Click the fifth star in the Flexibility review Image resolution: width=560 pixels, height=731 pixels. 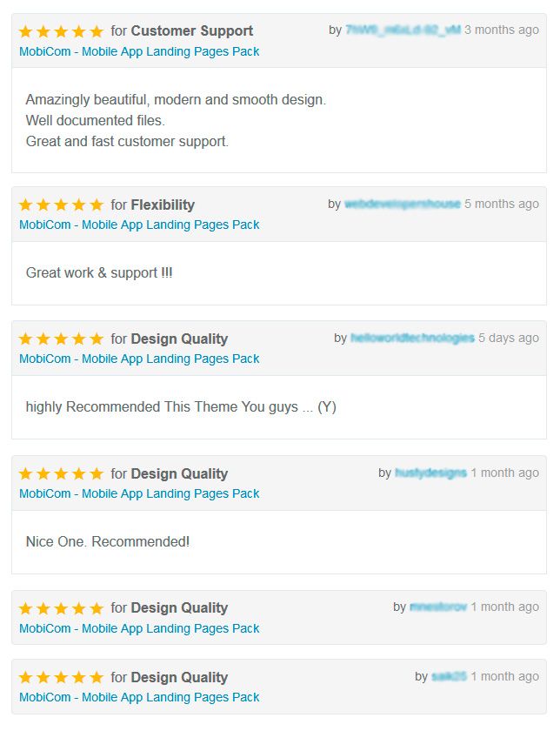97,205
